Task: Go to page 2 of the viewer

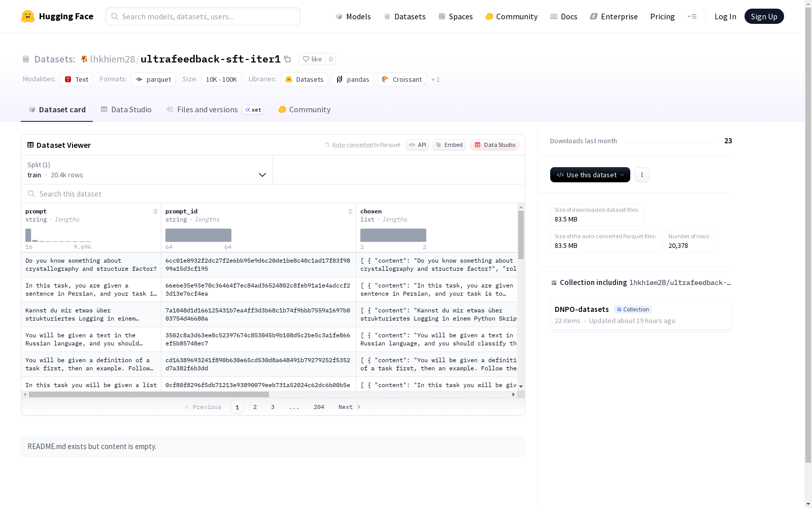Action: coord(255,407)
